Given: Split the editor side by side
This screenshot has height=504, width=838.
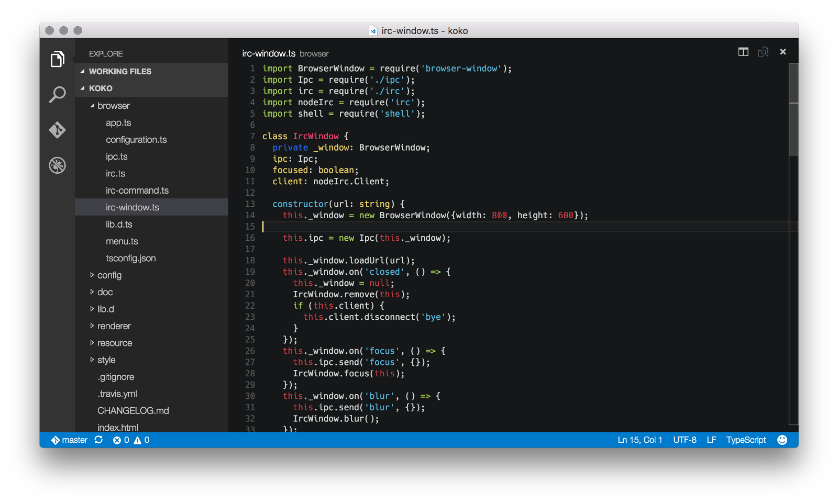Looking at the screenshot, I should point(743,52).
